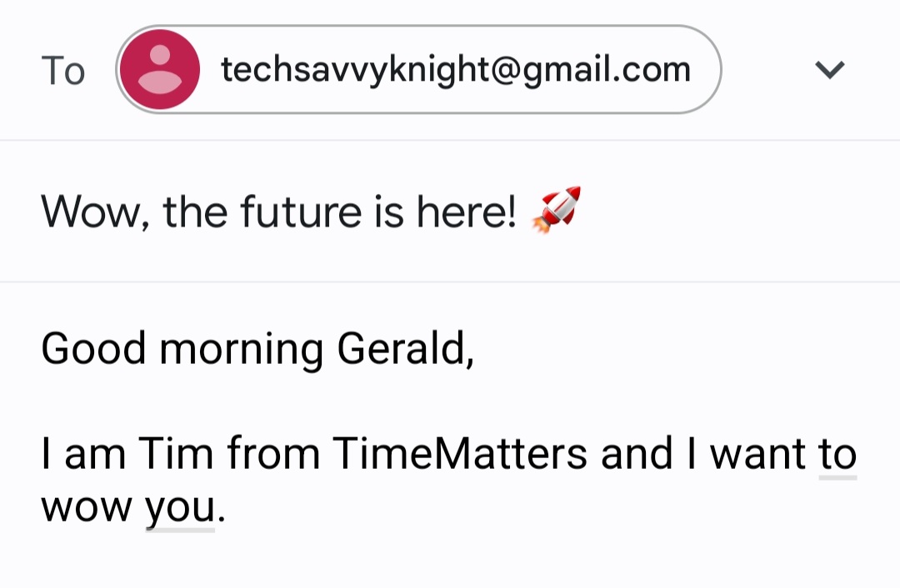Click the underlined word "you" in the body
Image resolution: width=900 pixels, height=588 pixels.
[180, 506]
